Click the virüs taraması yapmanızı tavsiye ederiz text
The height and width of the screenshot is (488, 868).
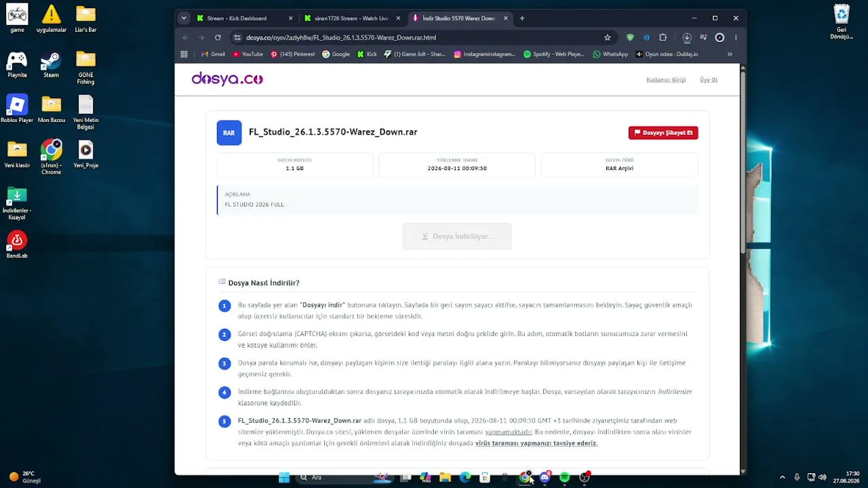536,443
